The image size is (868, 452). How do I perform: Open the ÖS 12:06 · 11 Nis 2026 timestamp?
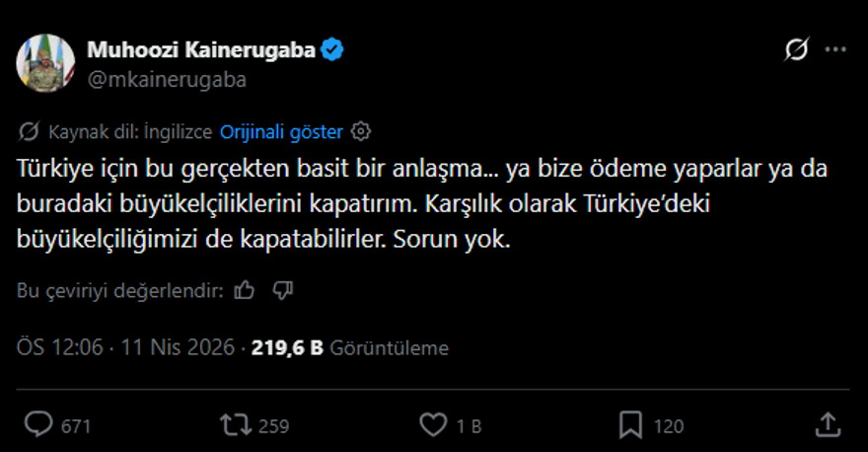pos(125,347)
